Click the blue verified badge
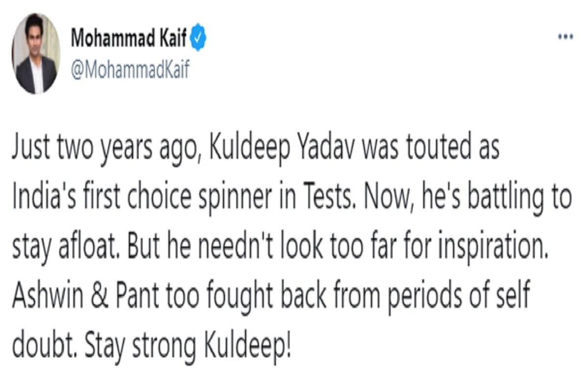588x392 pixels. click(198, 39)
